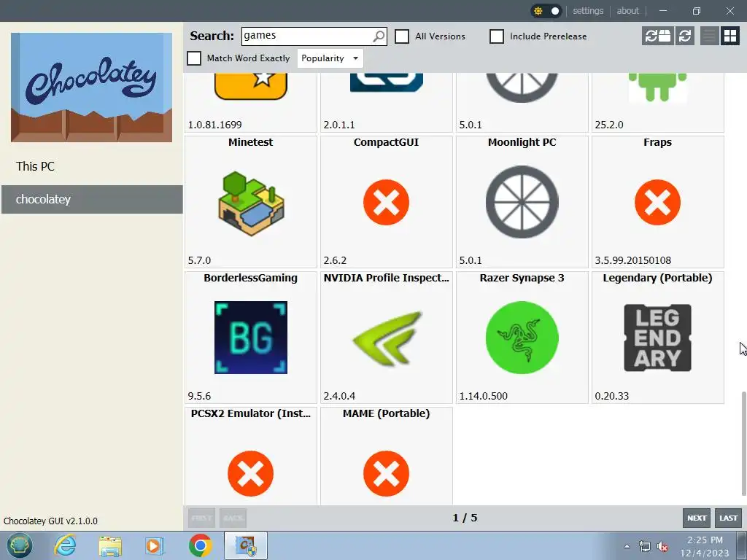Open the Fraps package placeholder icon
The width and height of the screenshot is (747, 560).
657,203
